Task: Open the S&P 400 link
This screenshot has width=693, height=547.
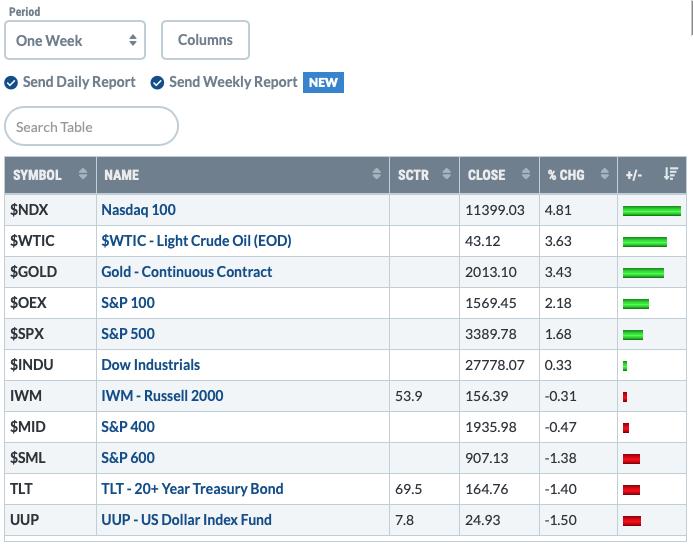Action: 128,427
